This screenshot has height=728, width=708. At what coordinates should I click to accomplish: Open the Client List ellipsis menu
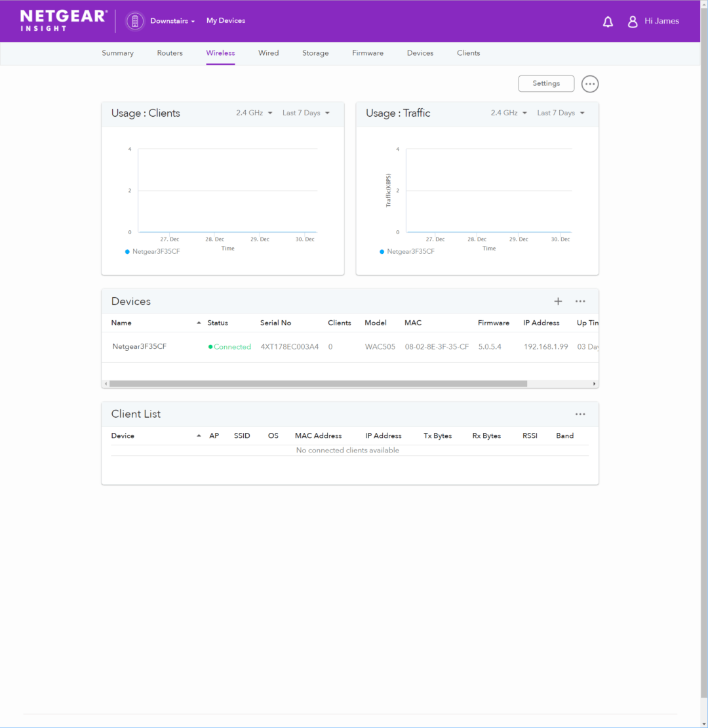(x=580, y=414)
